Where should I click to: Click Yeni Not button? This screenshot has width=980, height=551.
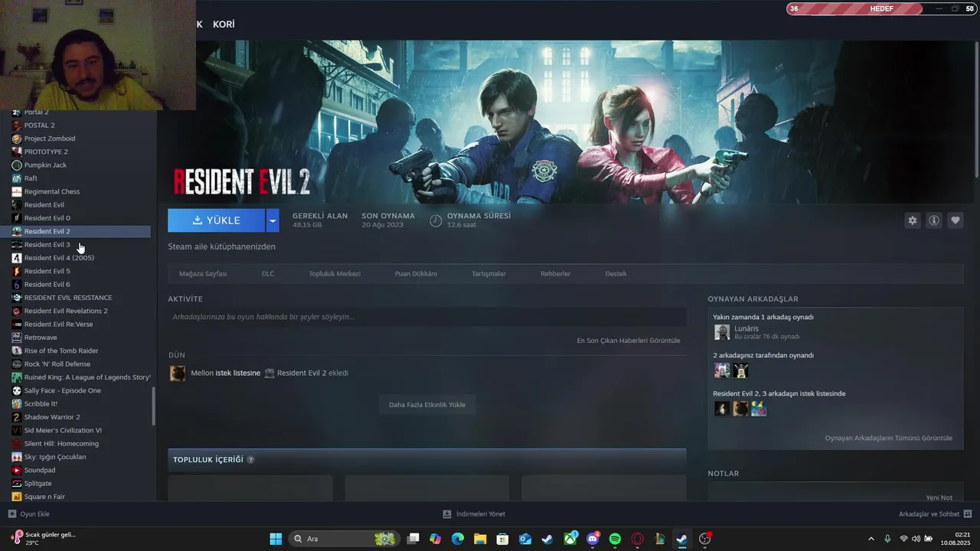coord(939,497)
